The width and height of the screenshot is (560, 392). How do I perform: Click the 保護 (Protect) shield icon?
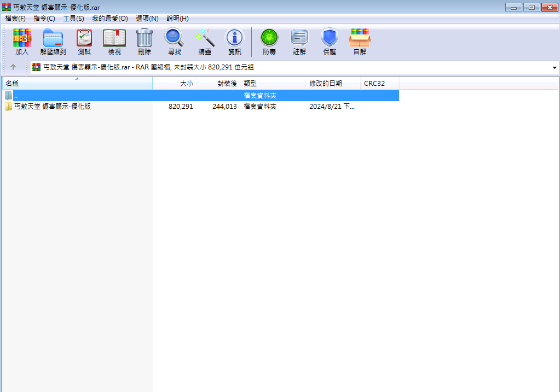coord(330,42)
